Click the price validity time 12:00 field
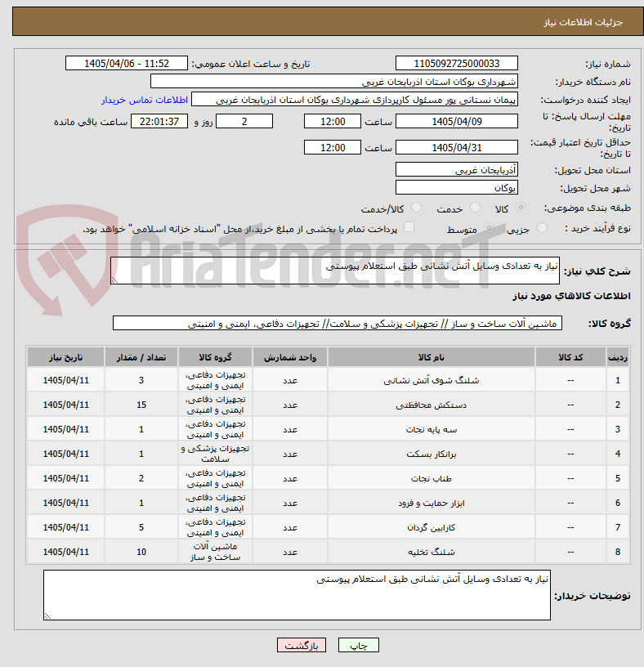 pyautogui.click(x=332, y=148)
